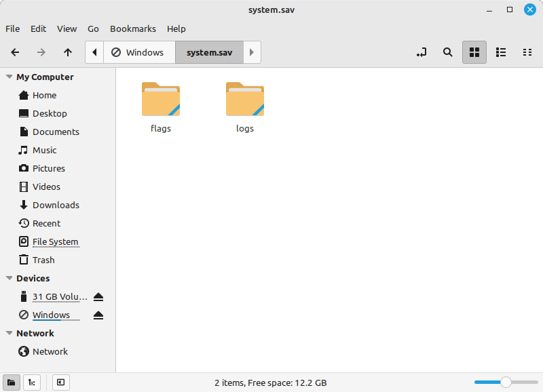
Task: Collapse the My Computer section
Action: click(x=10, y=77)
